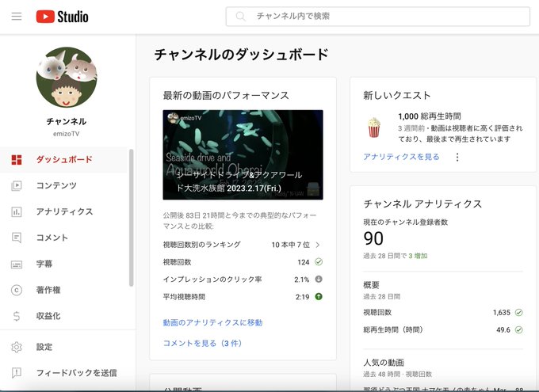Click the 著作権 copyright icon
The width and height of the screenshot is (539, 392).
[x=17, y=291]
